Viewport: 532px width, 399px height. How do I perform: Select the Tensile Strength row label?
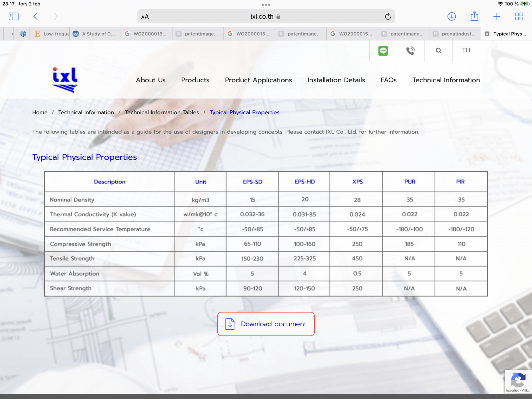click(x=72, y=259)
